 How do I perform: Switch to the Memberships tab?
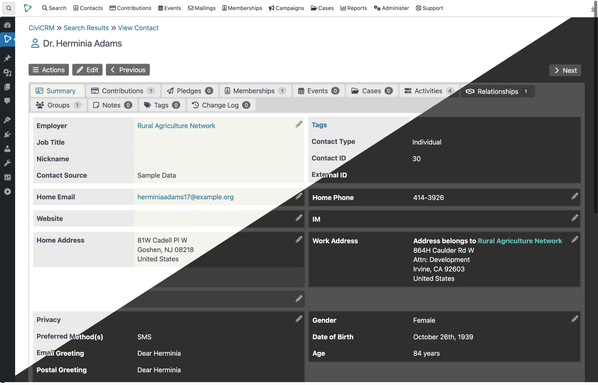[x=255, y=91]
